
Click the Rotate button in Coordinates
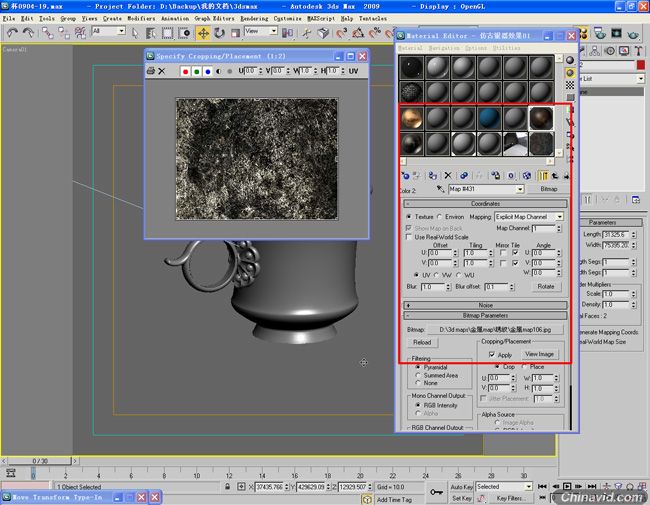[546, 286]
